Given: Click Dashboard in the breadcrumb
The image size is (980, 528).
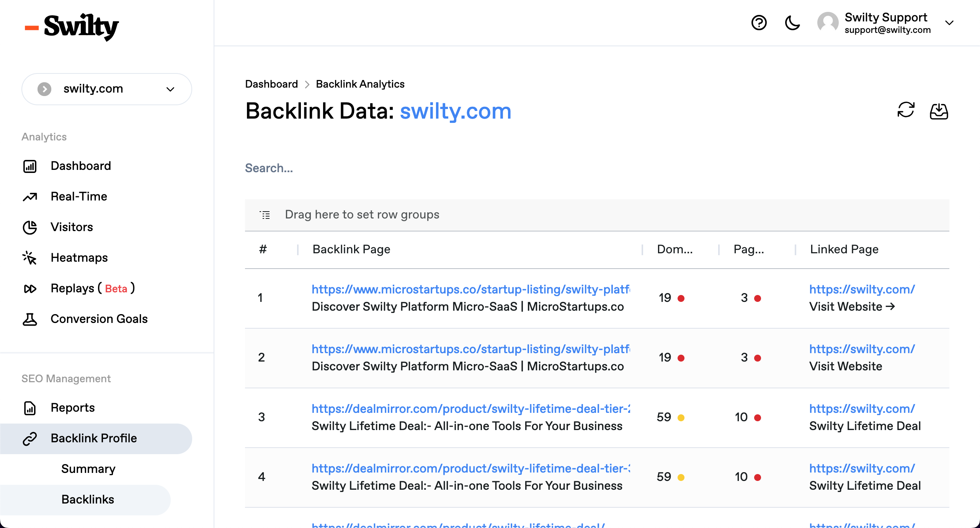Looking at the screenshot, I should pos(271,84).
